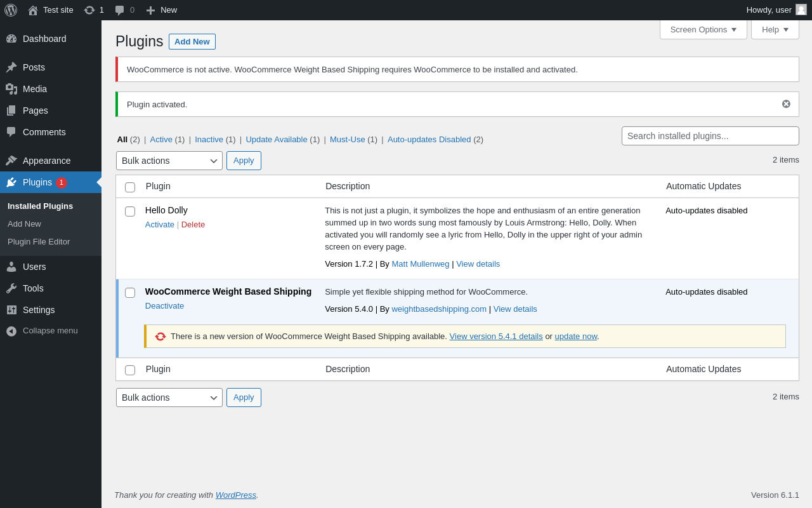The image size is (812, 508).
Task: Dismiss the 'Plugin activated' notice
Action: pos(786,104)
